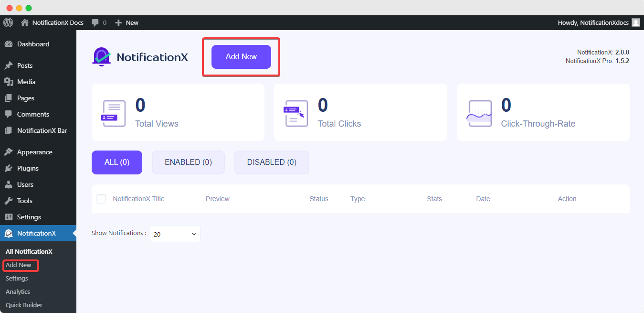Click New in the admin bar

pyautogui.click(x=132, y=22)
